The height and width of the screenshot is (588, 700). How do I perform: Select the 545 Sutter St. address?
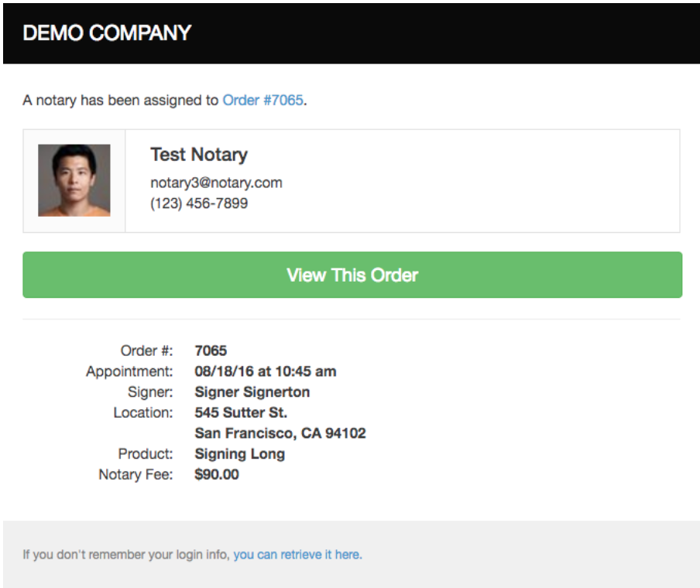(x=241, y=412)
